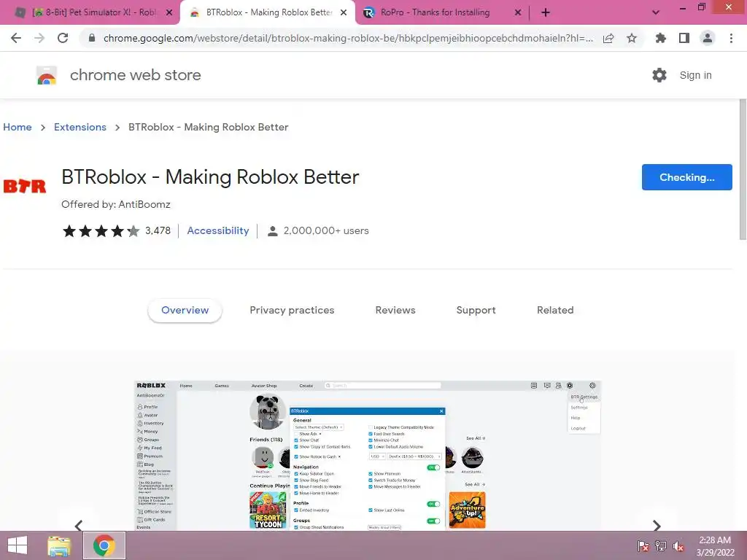This screenshot has width=747, height=560.
Task: Click the BTR extension logo
Action: [x=25, y=186]
